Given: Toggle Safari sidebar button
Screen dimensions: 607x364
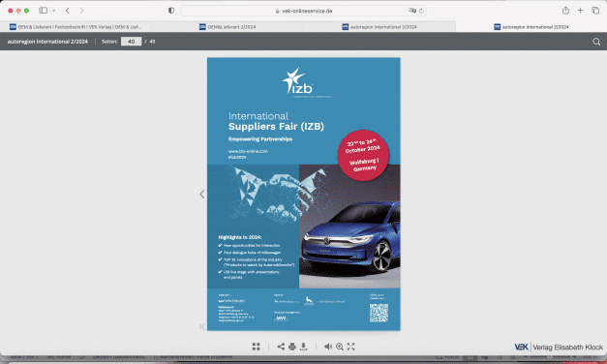Looking at the screenshot, I should [x=43, y=11].
